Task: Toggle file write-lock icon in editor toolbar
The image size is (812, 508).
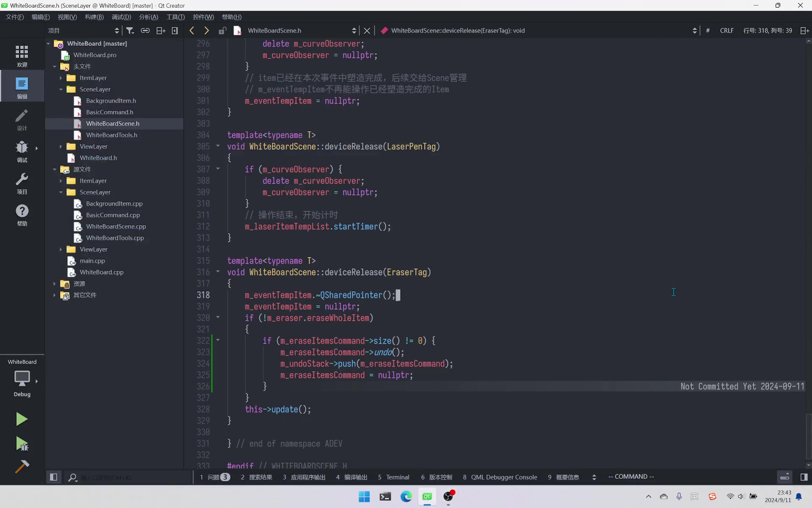Action: click(222, 30)
